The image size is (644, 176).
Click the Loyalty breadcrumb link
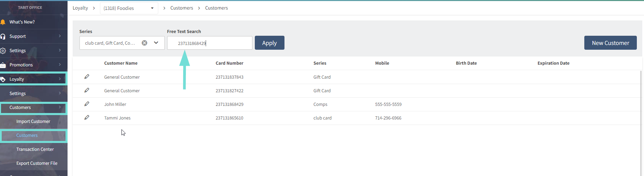[80, 8]
